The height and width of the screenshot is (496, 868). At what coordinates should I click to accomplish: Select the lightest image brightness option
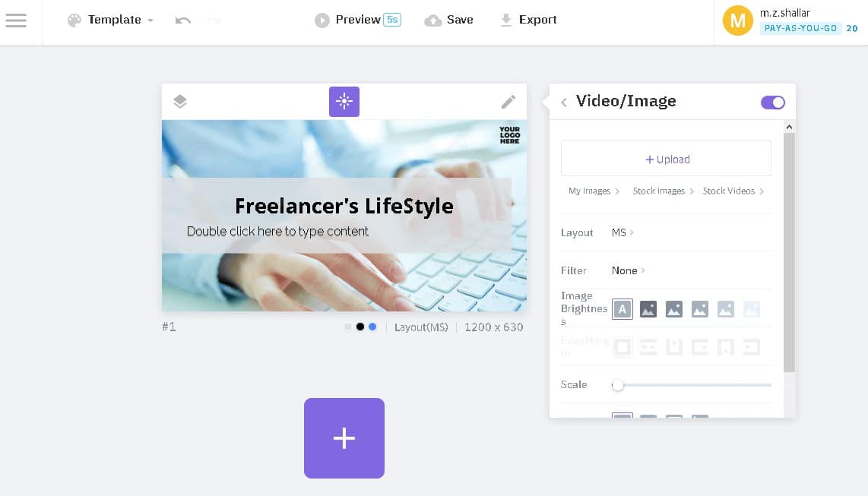(751, 309)
